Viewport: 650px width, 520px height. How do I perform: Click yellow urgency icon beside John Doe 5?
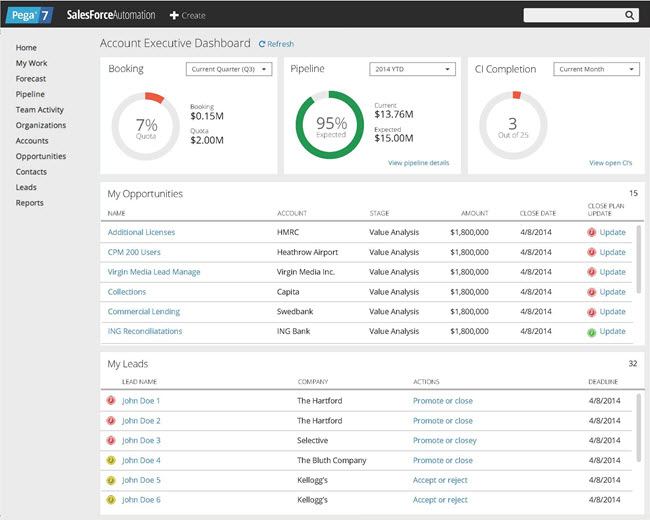click(111, 480)
